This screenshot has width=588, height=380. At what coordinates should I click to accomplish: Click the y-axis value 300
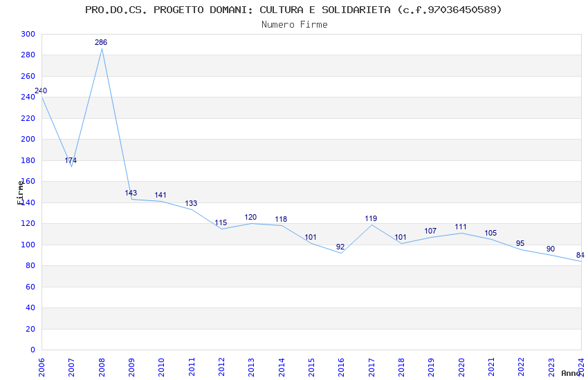(x=28, y=34)
